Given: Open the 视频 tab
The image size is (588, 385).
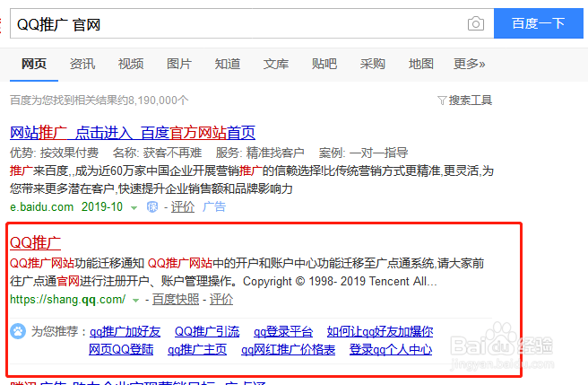Looking at the screenshot, I should [131, 64].
